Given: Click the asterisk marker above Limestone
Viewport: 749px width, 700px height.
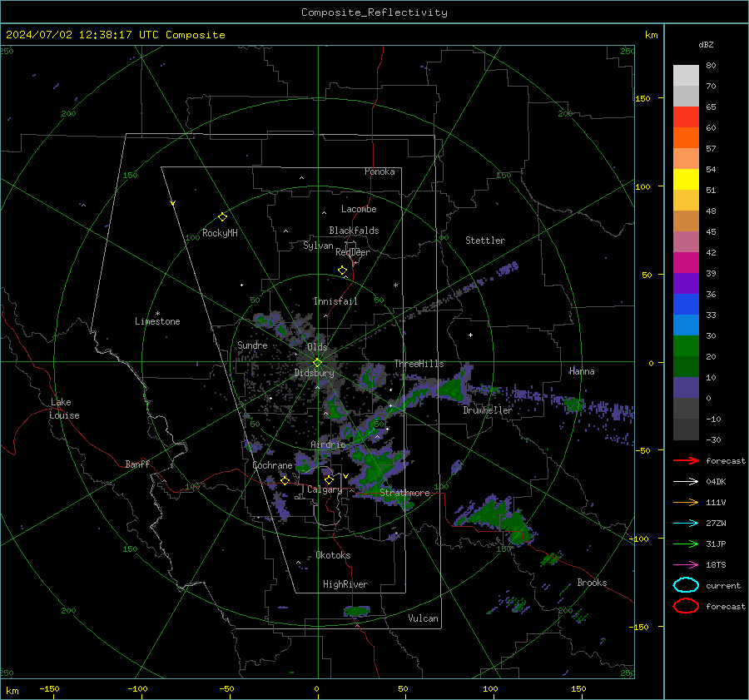Looking at the screenshot, I should pos(157,314).
